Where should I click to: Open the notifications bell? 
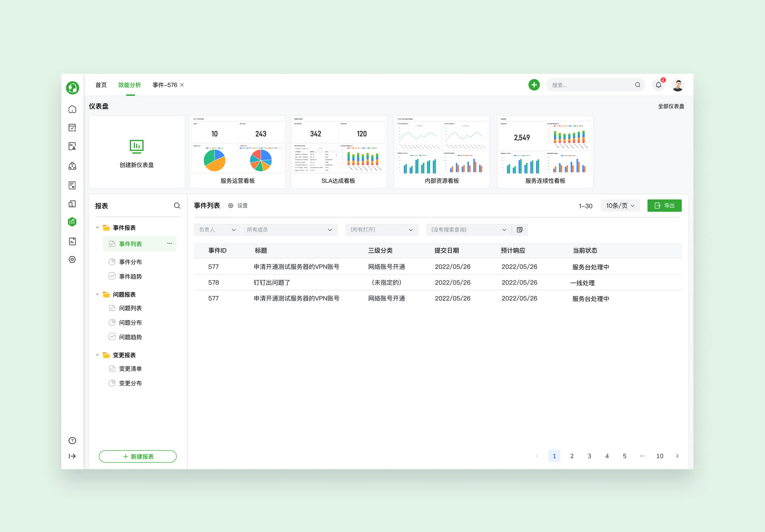coord(658,85)
